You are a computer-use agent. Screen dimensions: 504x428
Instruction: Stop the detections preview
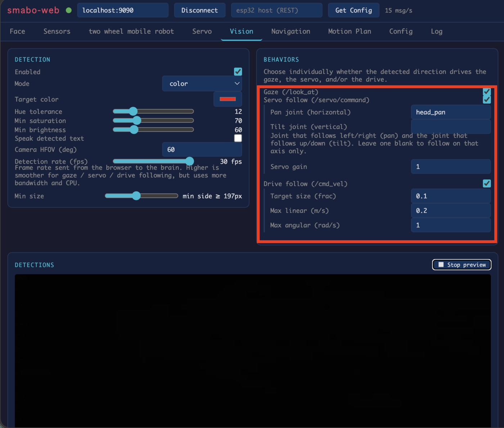coord(462,265)
